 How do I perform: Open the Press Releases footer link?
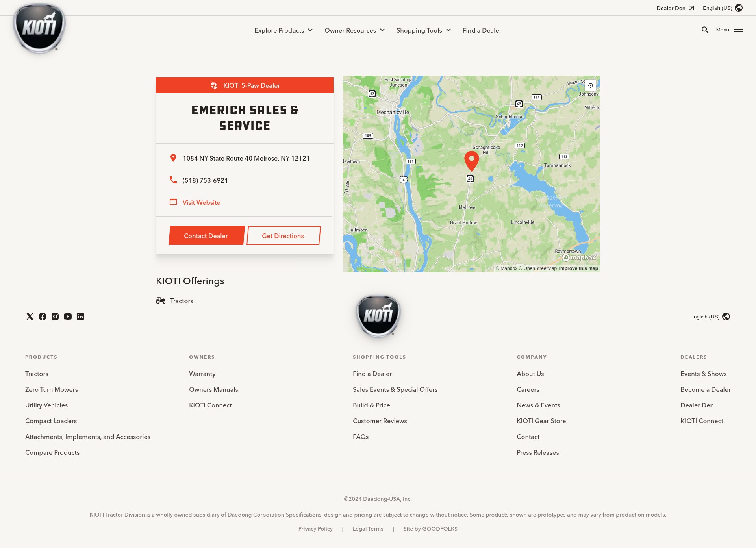coord(537,452)
